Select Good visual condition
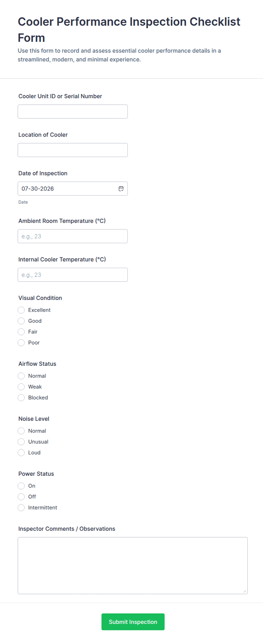The image size is (263, 644). pos(21,321)
